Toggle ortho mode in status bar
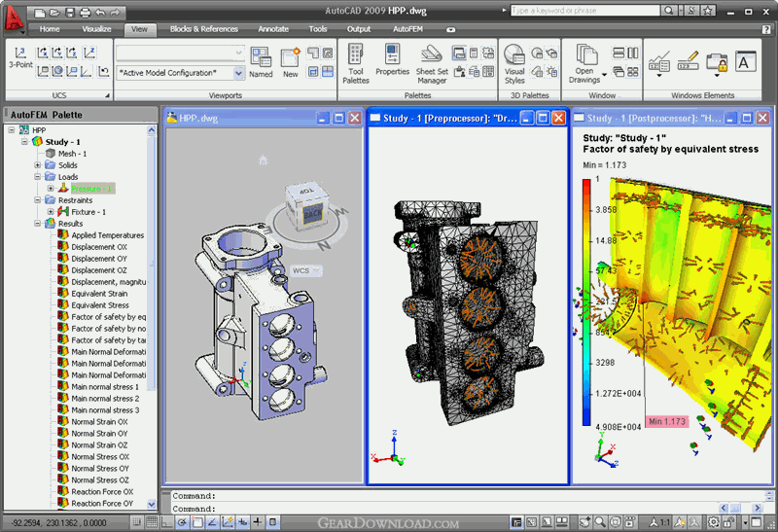The width and height of the screenshot is (778, 532). pos(167,521)
